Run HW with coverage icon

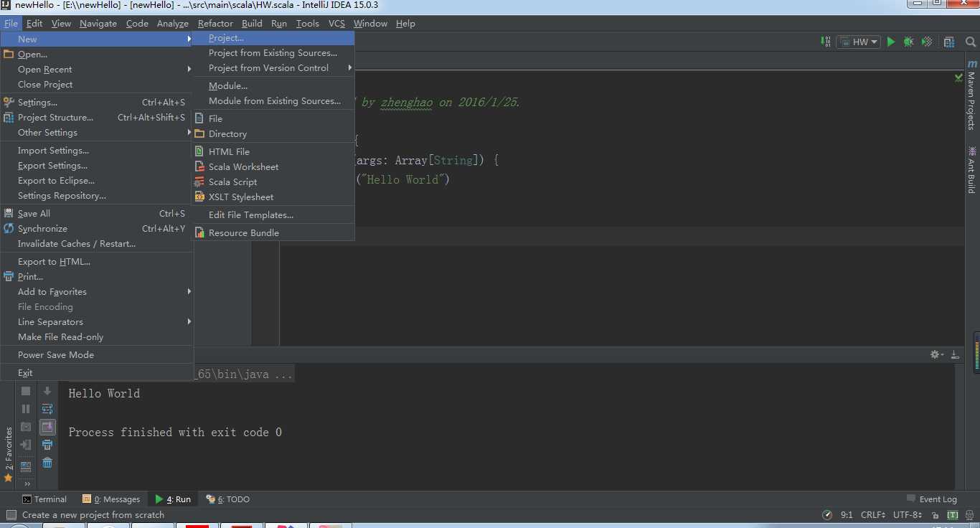click(927, 42)
